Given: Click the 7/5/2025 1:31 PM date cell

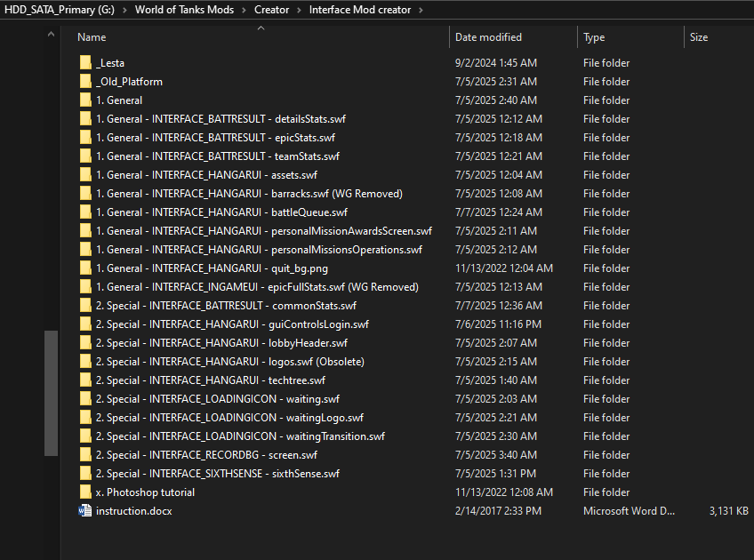Looking at the screenshot, I should click(x=495, y=474).
